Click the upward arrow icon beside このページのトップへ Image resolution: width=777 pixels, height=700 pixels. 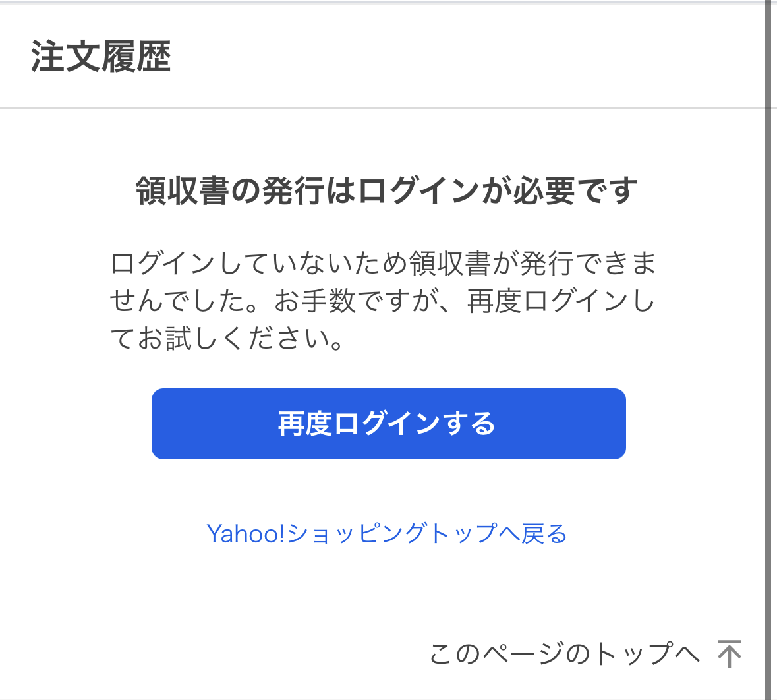729,654
